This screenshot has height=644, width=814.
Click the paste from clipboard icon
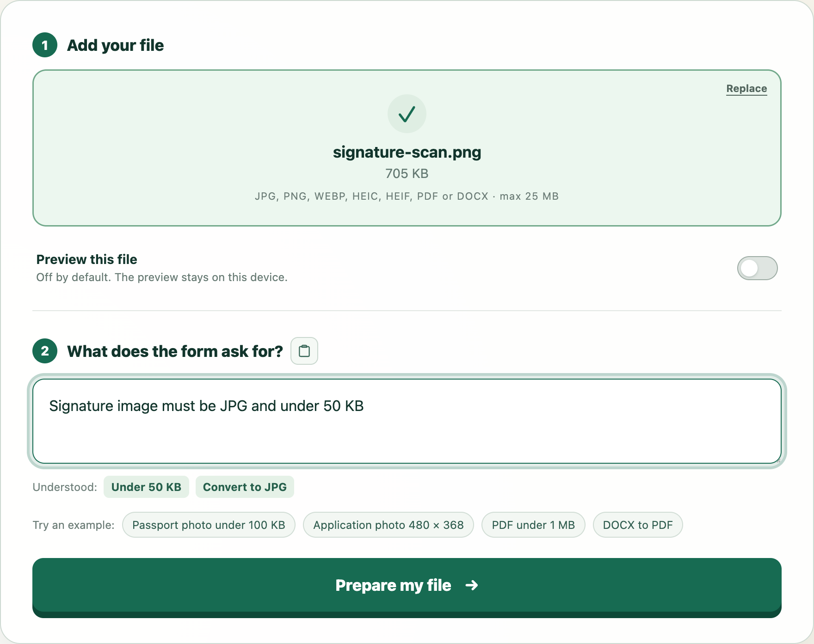click(x=304, y=351)
